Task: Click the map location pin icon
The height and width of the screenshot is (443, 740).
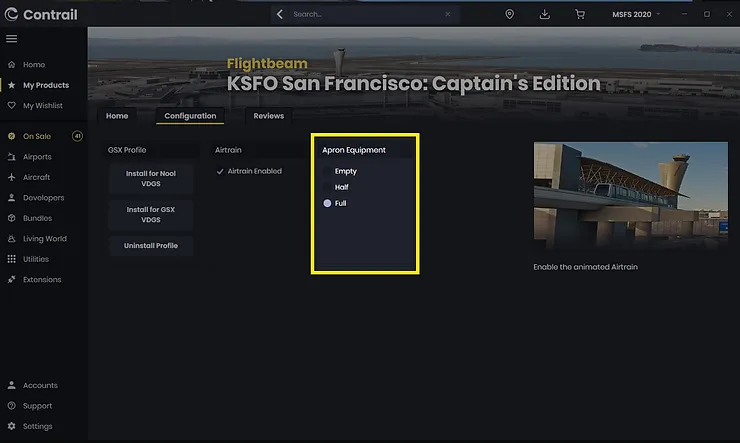Action: 509,14
